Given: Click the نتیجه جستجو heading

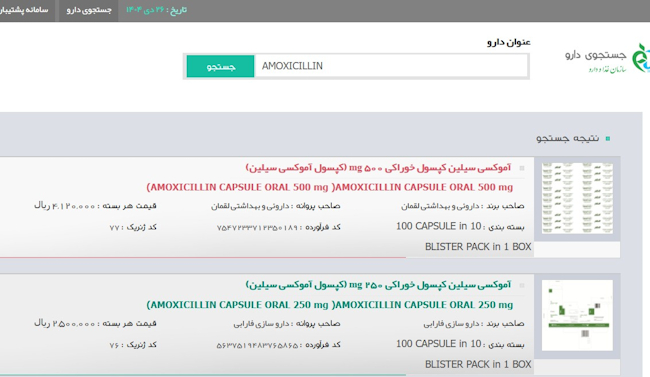Looking at the screenshot, I should pyautogui.click(x=568, y=138).
